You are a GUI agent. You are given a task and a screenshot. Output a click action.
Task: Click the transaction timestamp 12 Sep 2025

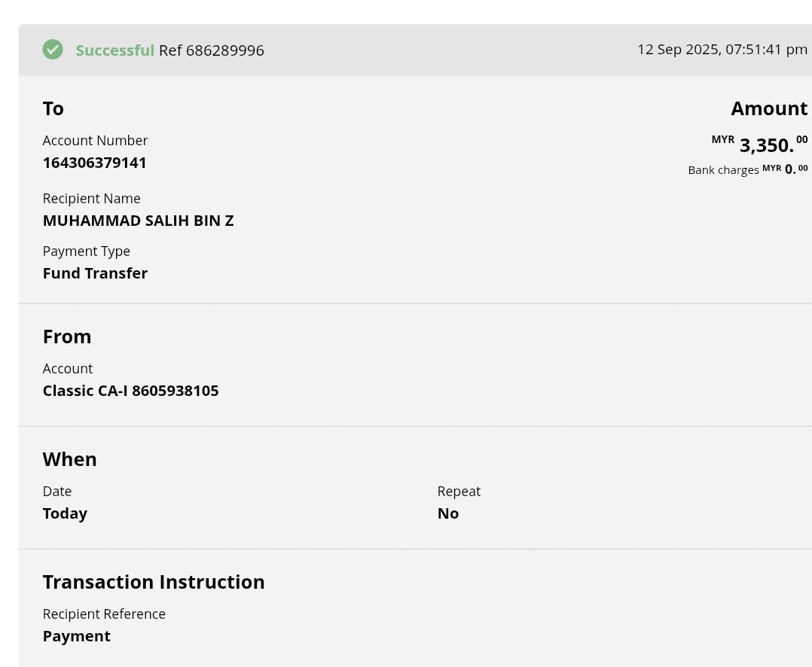coord(722,50)
